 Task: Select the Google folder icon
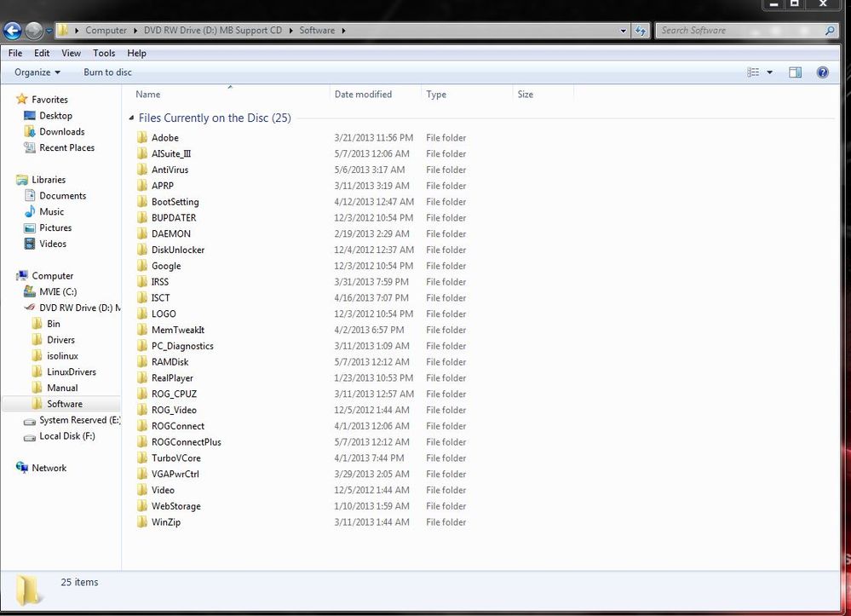(141, 265)
